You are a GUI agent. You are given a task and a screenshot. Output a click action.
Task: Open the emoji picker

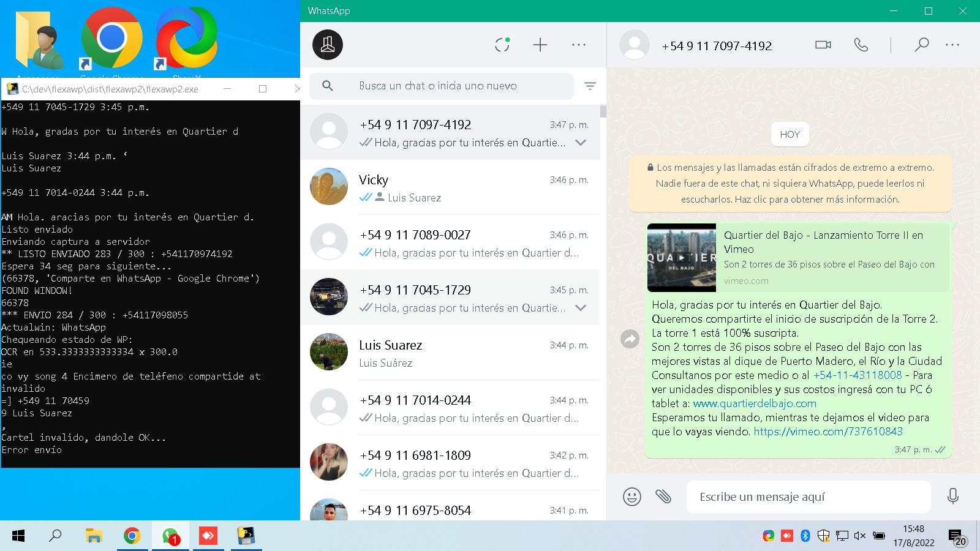(x=632, y=497)
